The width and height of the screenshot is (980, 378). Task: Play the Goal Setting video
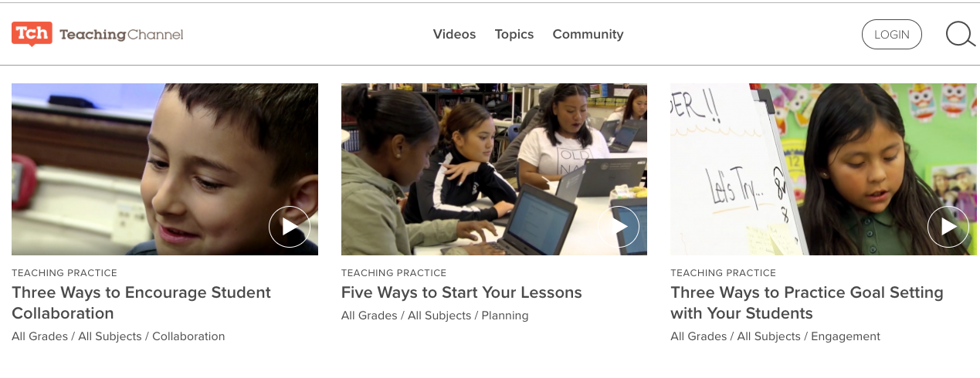pyautogui.click(x=948, y=227)
